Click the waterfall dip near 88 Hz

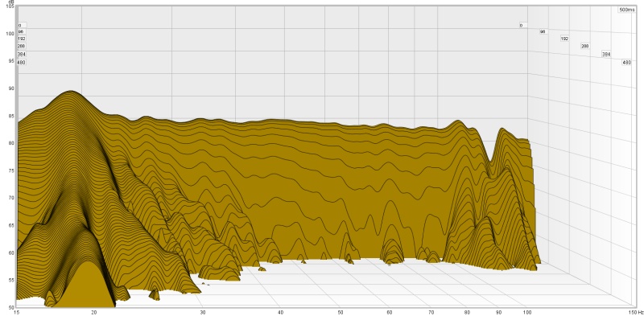(489, 161)
